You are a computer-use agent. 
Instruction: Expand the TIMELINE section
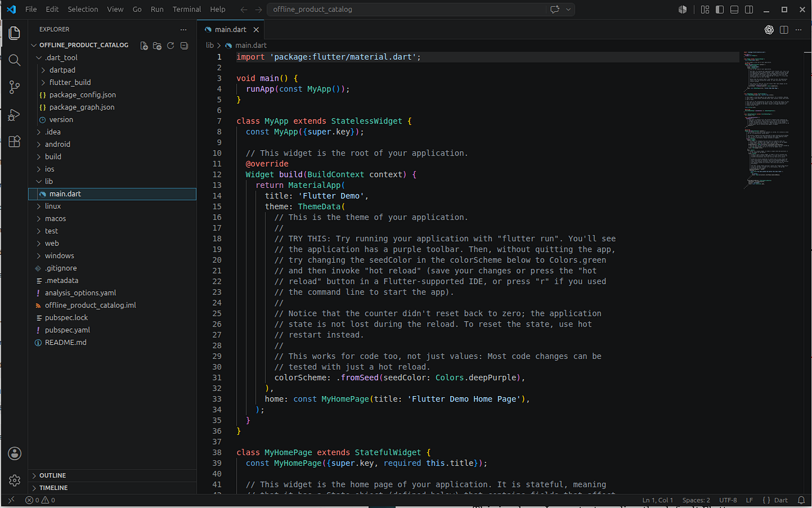(x=113, y=488)
